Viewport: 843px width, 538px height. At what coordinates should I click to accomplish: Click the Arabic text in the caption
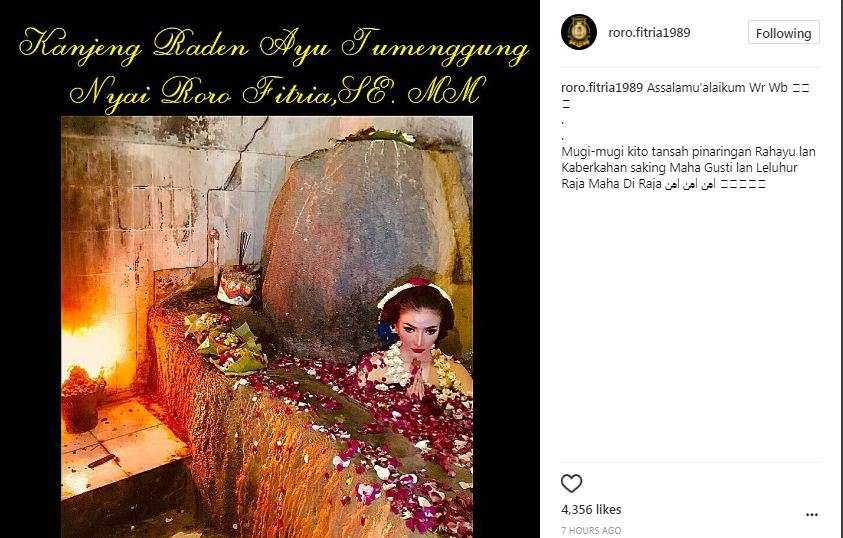(690, 184)
